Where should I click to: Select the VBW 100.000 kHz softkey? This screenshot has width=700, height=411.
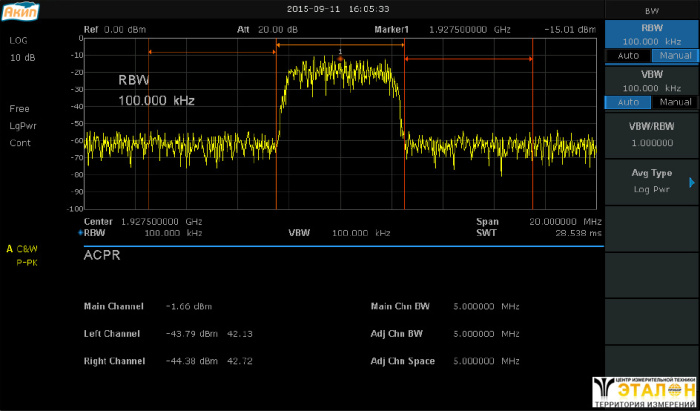pyautogui.click(x=650, y=81)
